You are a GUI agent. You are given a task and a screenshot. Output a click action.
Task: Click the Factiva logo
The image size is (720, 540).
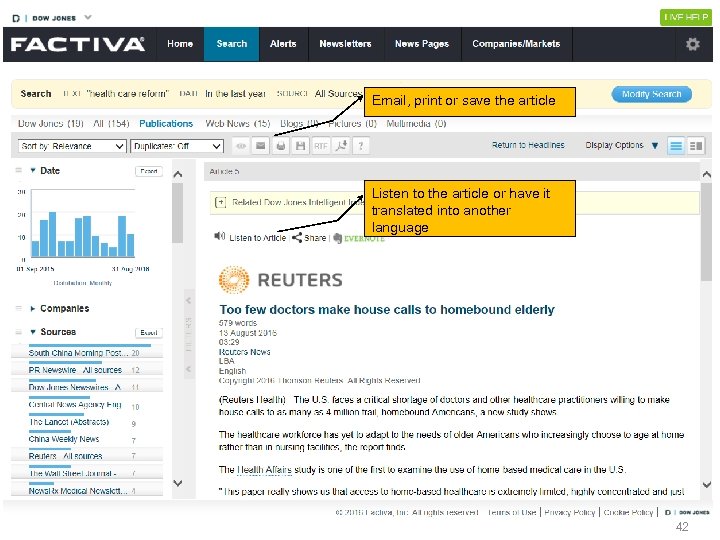(x=78, y=44)
